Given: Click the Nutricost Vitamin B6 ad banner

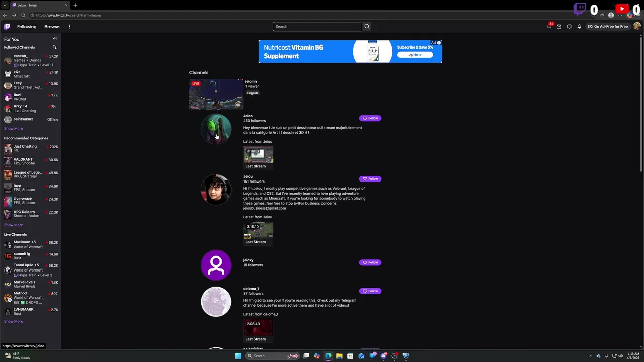Looking at the screenshot, I should [350, 51].
